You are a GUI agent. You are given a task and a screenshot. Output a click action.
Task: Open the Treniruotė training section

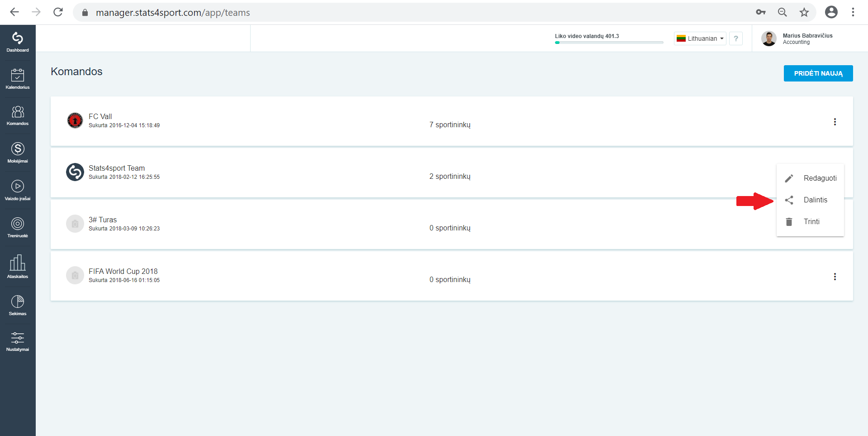(x=18, y=227)
